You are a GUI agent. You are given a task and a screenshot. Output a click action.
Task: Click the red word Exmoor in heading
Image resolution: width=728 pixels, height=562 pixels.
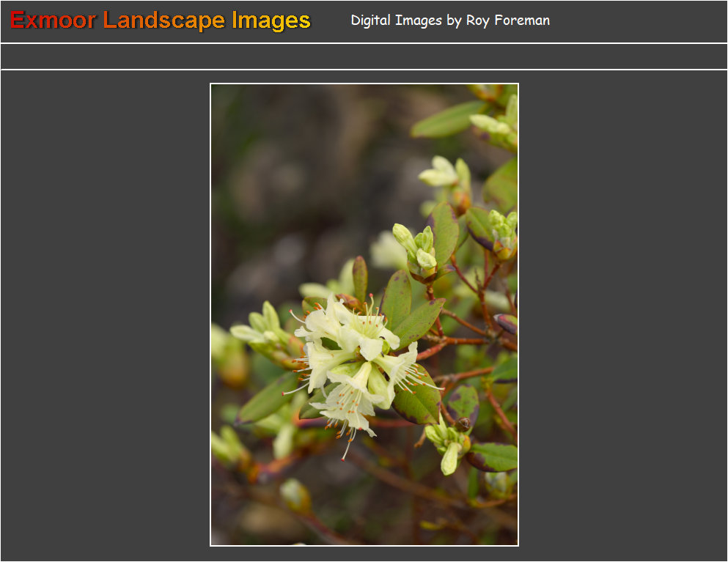click(x=53, y=21)
